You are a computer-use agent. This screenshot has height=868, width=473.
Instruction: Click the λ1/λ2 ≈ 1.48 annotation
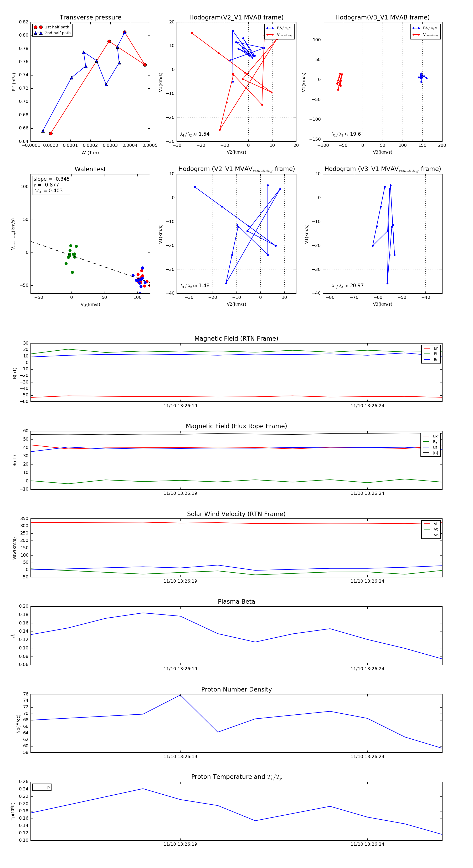tap(194, 286)
